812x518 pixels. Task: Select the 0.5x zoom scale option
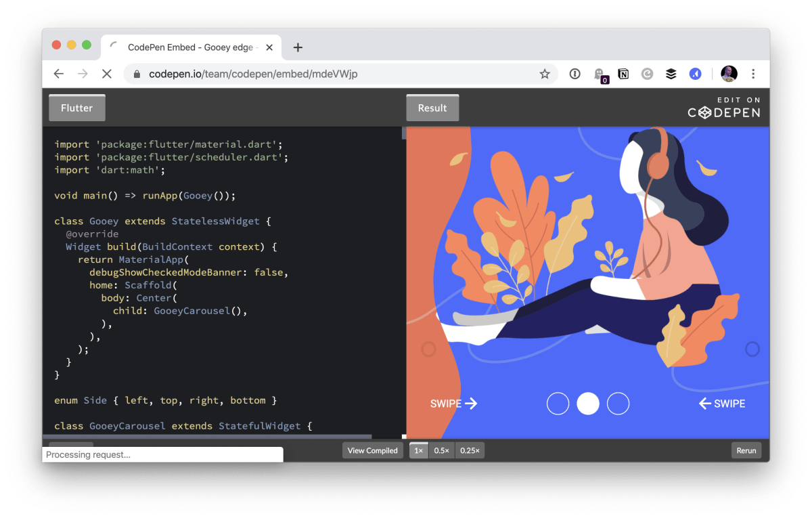point(441,450)
